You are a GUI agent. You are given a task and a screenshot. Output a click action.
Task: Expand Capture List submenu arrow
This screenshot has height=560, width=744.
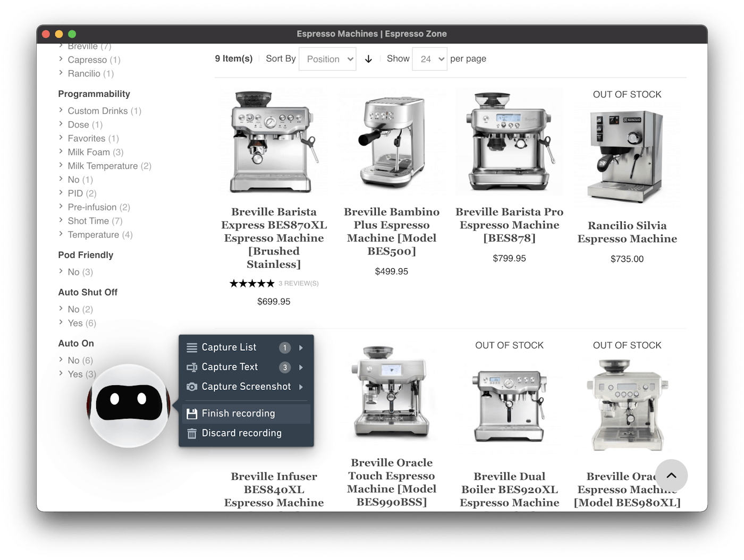pos(301,347)
